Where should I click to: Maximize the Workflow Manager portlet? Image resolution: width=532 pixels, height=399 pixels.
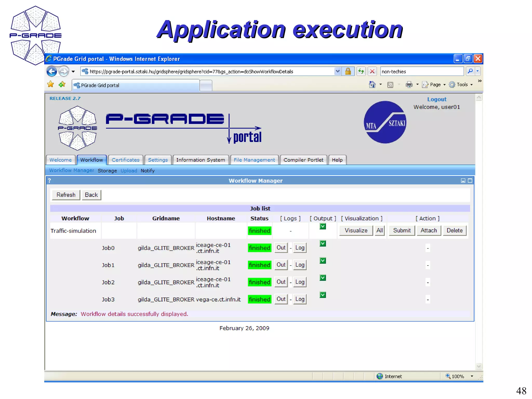click(470, 181)
